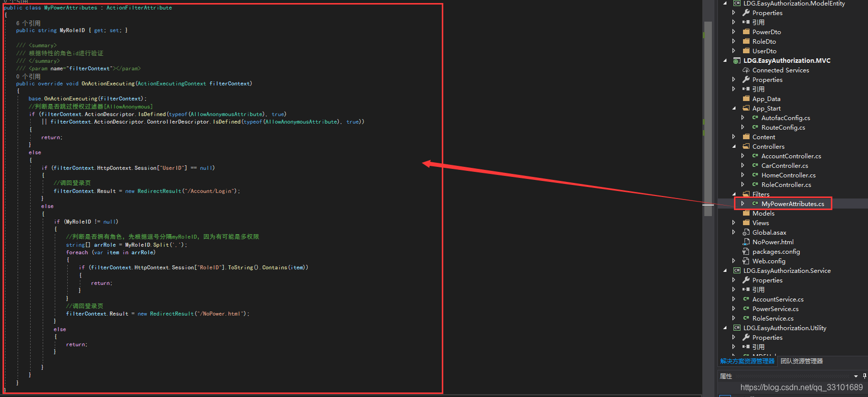Click the Web.config file icon

pyautogui.click(x=746, y=261)
